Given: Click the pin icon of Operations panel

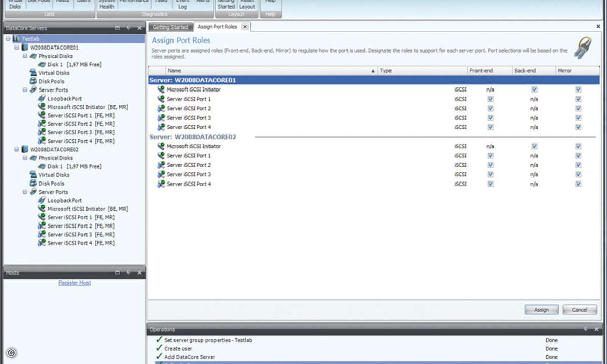Looking at the screenshot, I should (x=586, y=329).
